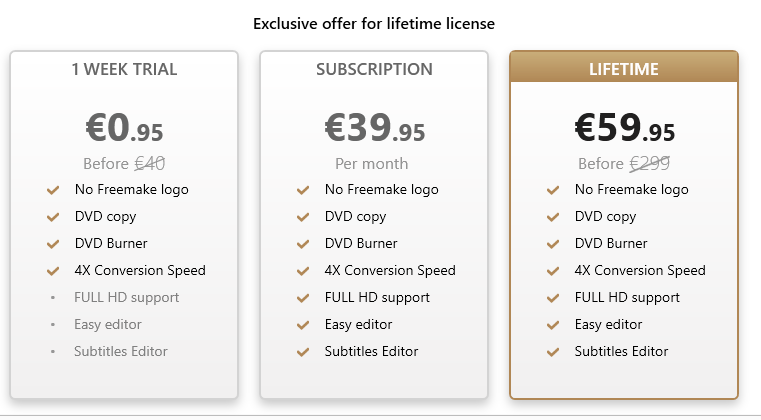Click checkmark beside trial 4X Conversion Speed
Screen dimensions: 761x420
point(53,270)
